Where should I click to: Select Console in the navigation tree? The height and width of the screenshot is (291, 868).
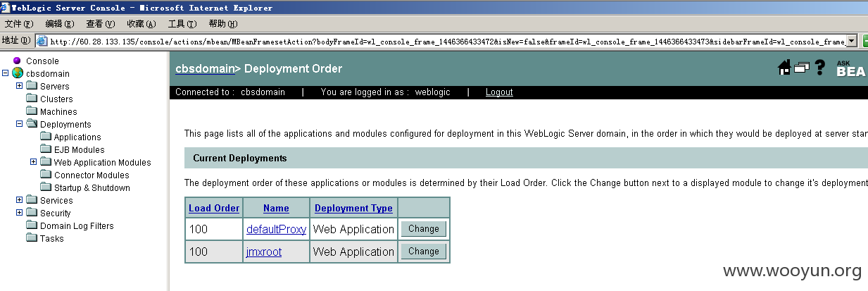point(42,61)
